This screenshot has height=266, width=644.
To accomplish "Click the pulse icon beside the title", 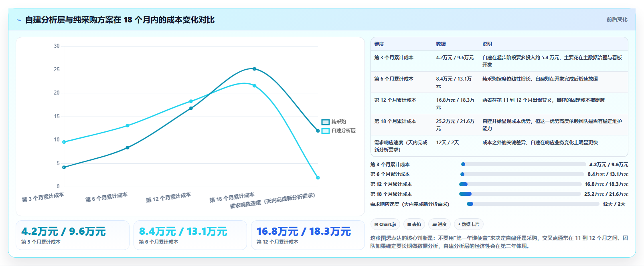I will [19, 20].
